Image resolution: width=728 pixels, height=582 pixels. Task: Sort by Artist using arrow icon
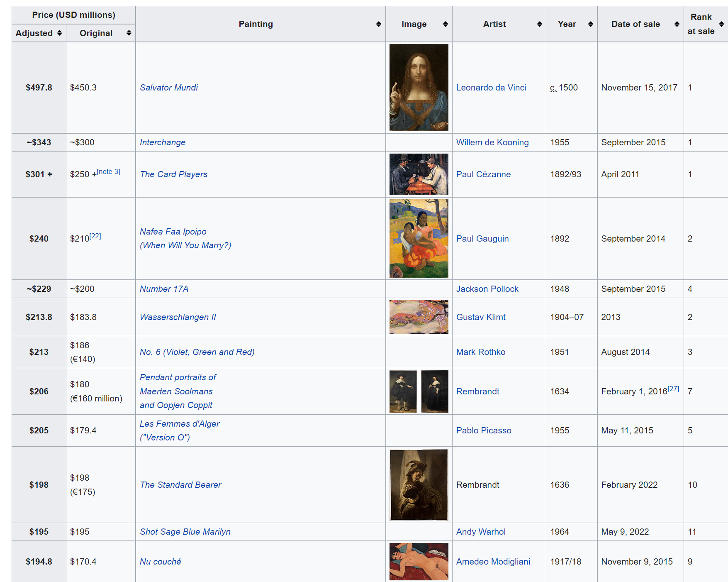pyautogui.click(x=539, y=24)
